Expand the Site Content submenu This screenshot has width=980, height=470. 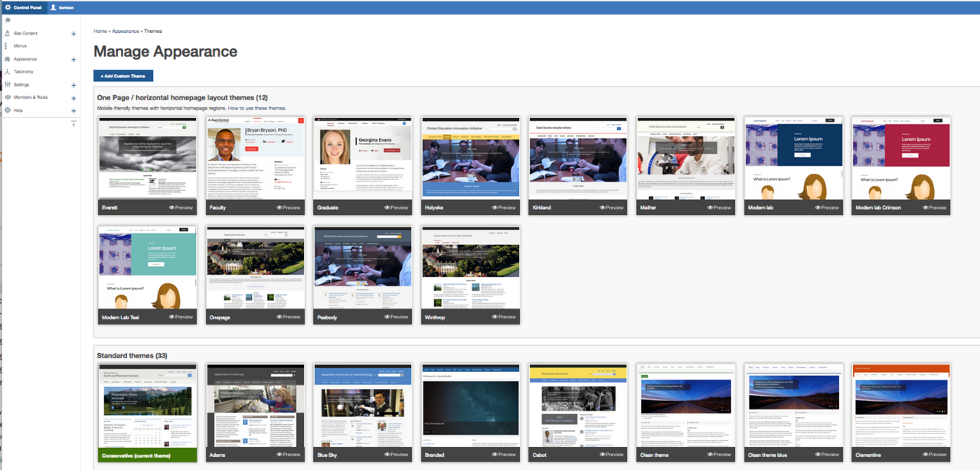pyautogui.click(x=73, y=34)
